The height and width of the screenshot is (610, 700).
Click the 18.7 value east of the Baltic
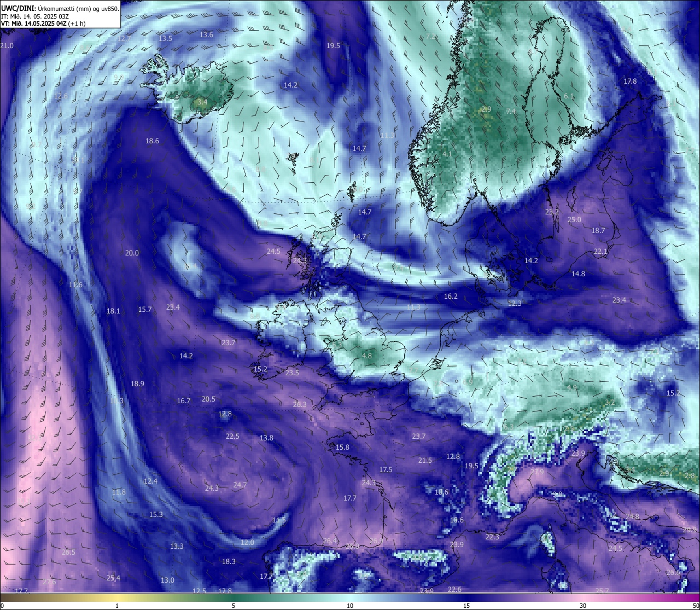(598, 231)
